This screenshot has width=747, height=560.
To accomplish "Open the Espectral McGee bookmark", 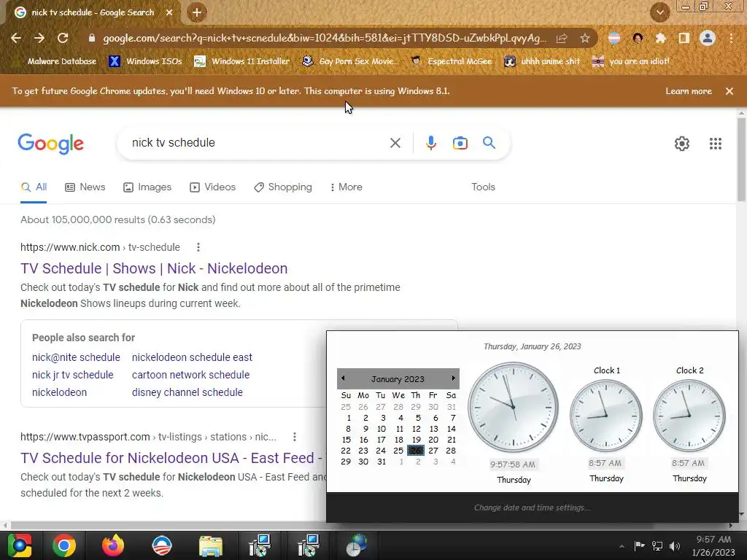I will [451, 61].
